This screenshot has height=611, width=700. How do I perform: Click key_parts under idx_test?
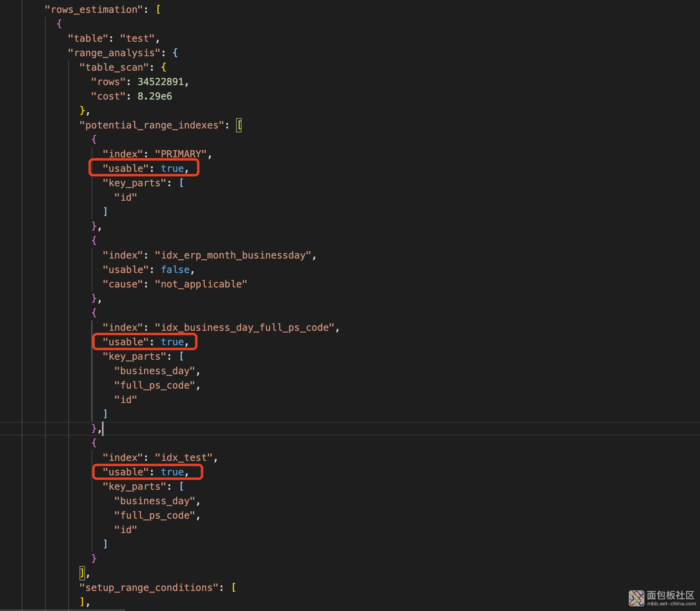coord(134,487)
